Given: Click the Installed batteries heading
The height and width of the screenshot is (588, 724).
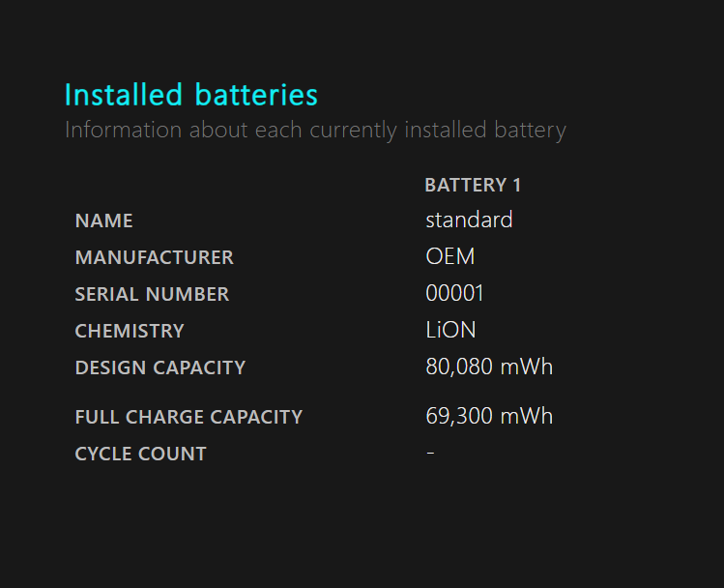Looking at the screenshot, I should (x=191, y=95).
